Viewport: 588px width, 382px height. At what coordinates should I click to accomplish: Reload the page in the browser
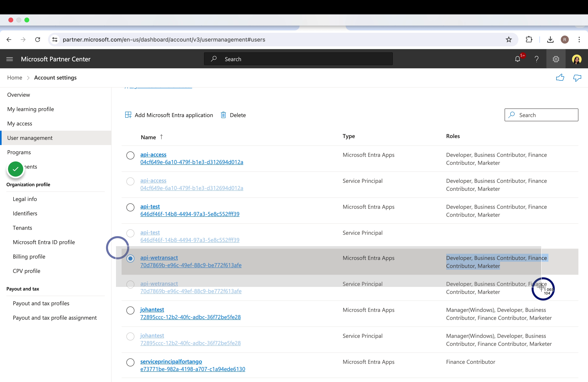(38, 40)
